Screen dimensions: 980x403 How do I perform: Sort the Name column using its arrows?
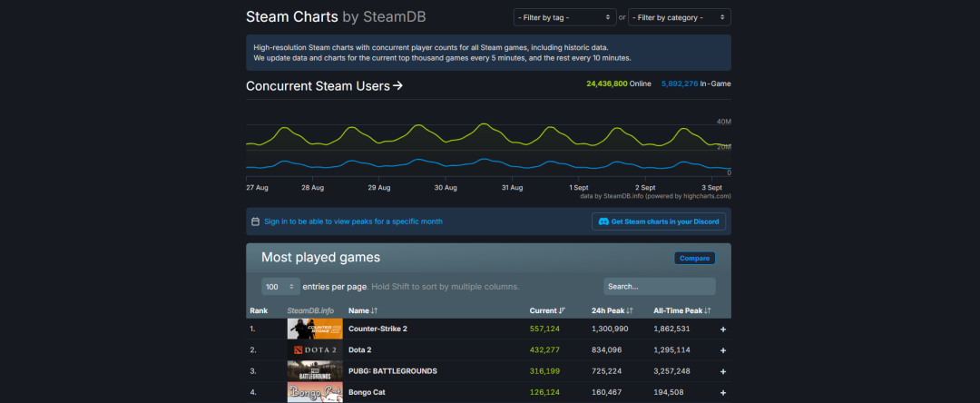pyautogui.click(x=375, y=310)
